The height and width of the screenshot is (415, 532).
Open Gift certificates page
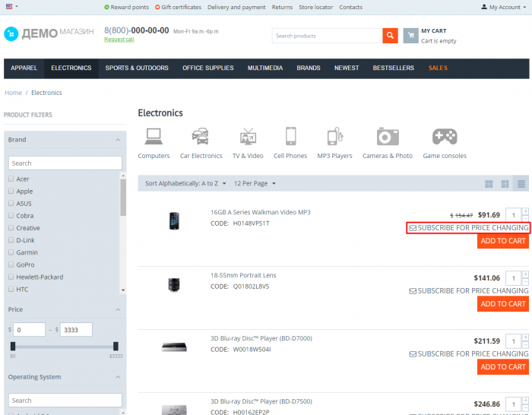pos(178,7)
